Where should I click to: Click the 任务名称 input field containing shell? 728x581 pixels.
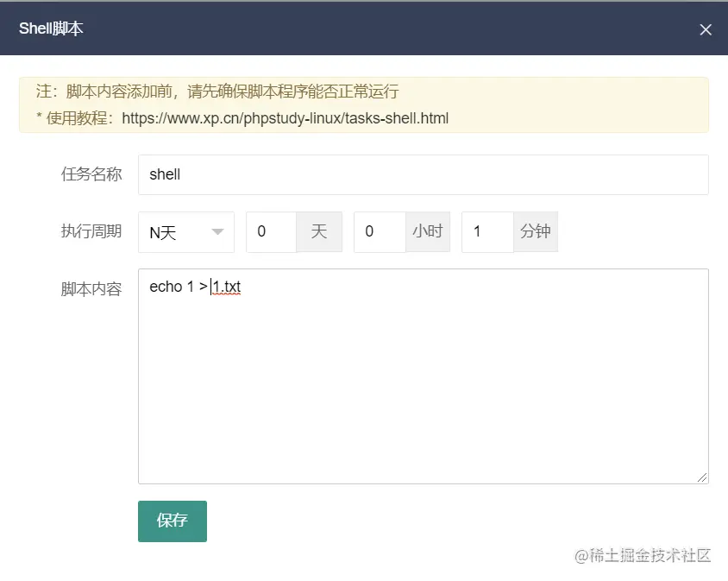point(423,174)
